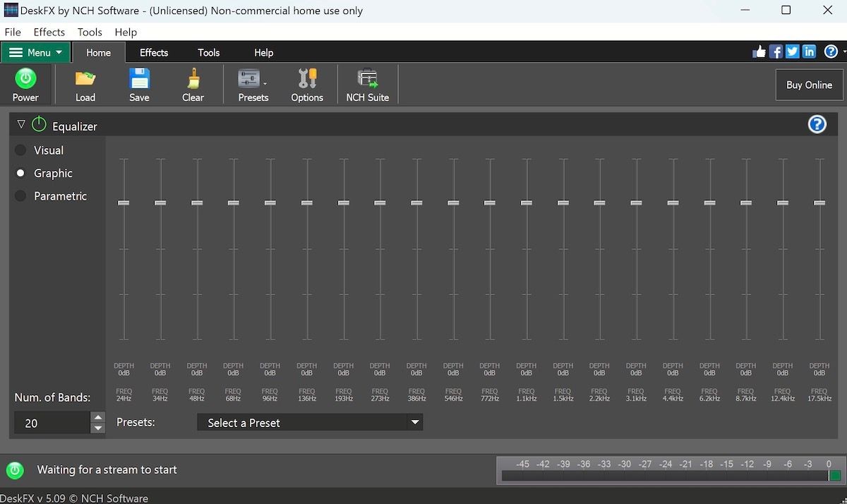Click the 8.7kHz band slider handle
This screenshot has width=847, height=504.
[746, 203]
